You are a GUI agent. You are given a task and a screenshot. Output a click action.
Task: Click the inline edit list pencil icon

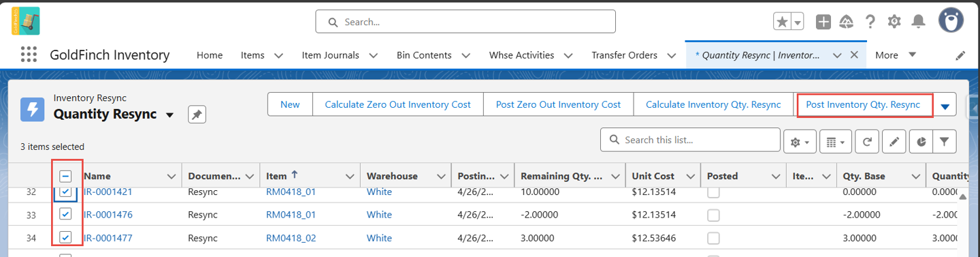click(894, 142)
